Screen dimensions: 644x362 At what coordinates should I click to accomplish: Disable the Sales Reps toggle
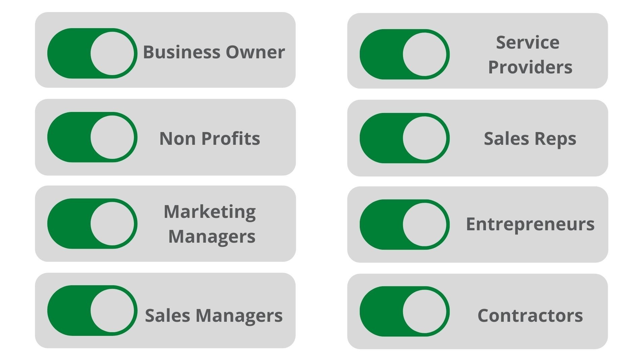click(404, 138)
